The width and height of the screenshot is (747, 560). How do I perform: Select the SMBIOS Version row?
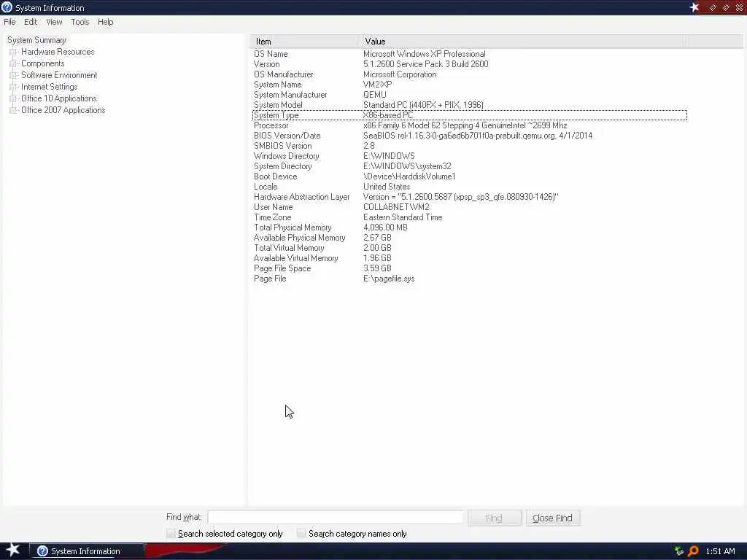coord(469,146)
